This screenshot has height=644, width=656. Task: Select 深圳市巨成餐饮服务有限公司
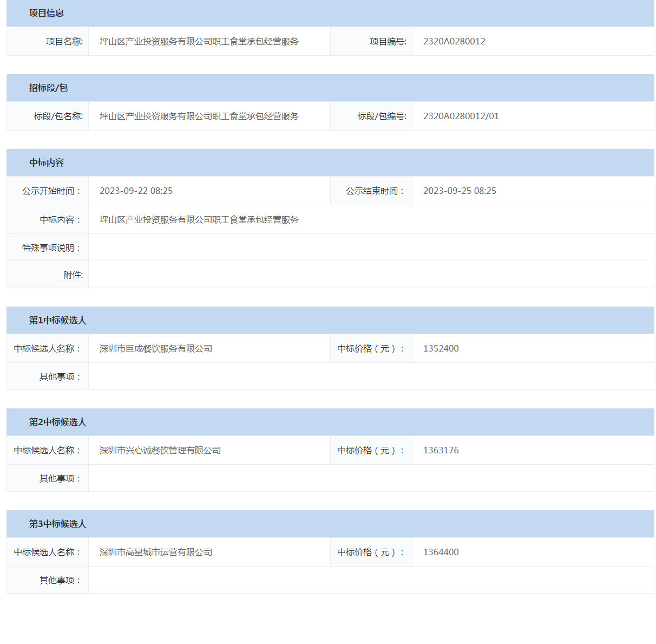[156, 348]
